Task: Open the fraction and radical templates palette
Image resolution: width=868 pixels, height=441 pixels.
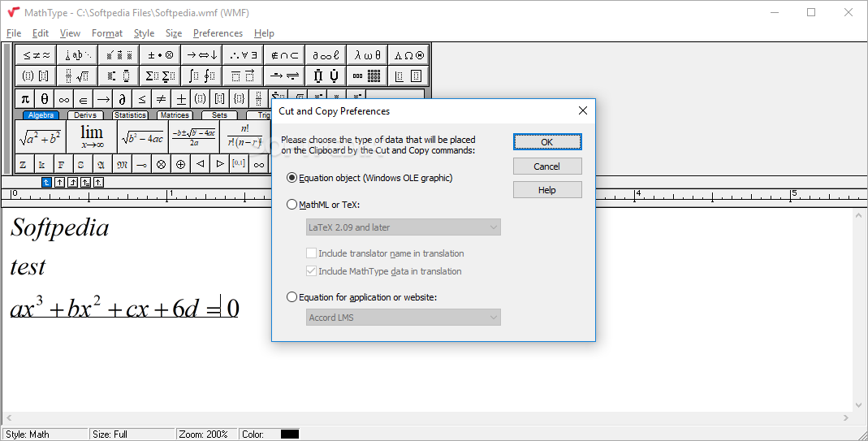Action: pyautogui.click(x=77, y=76)
